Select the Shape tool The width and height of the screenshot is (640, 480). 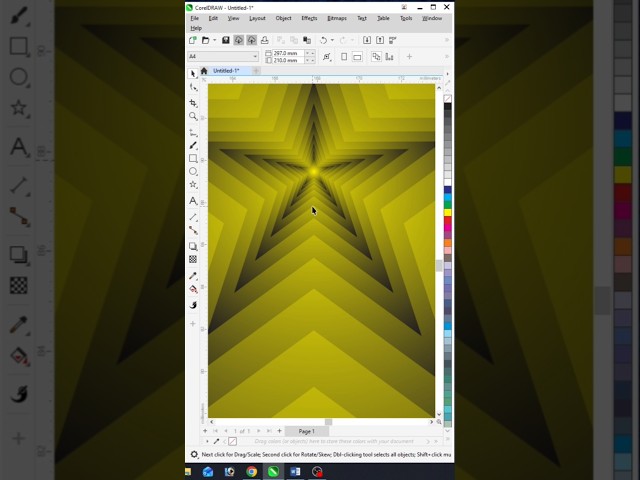(193, 87)
